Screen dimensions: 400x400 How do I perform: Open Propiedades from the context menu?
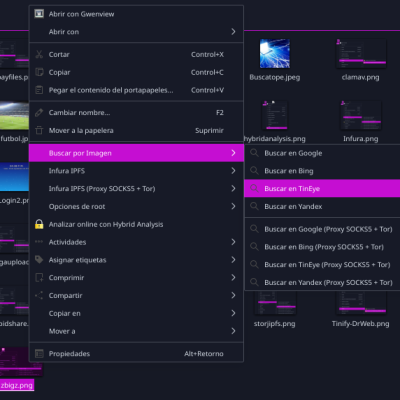[x=136, y=354]
